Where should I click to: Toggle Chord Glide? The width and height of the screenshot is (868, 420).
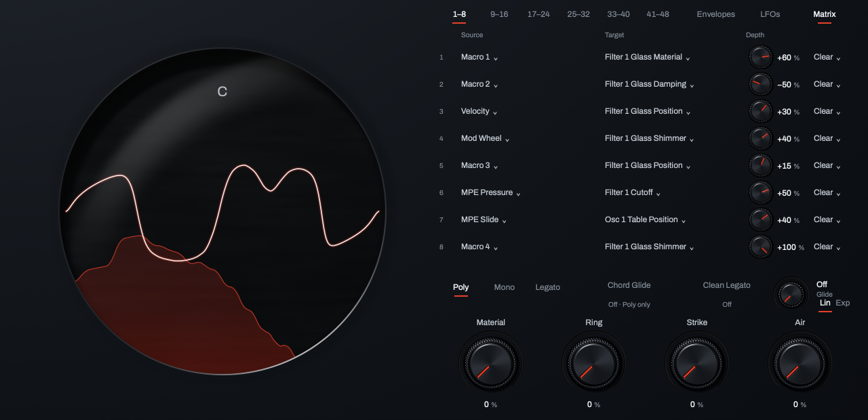[x=629, y=286]
